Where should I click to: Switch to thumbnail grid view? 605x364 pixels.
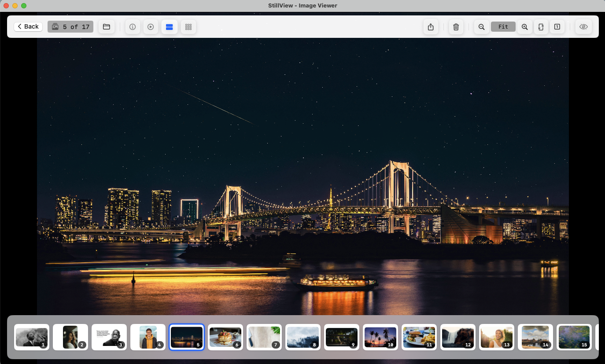tap(188, 27)
